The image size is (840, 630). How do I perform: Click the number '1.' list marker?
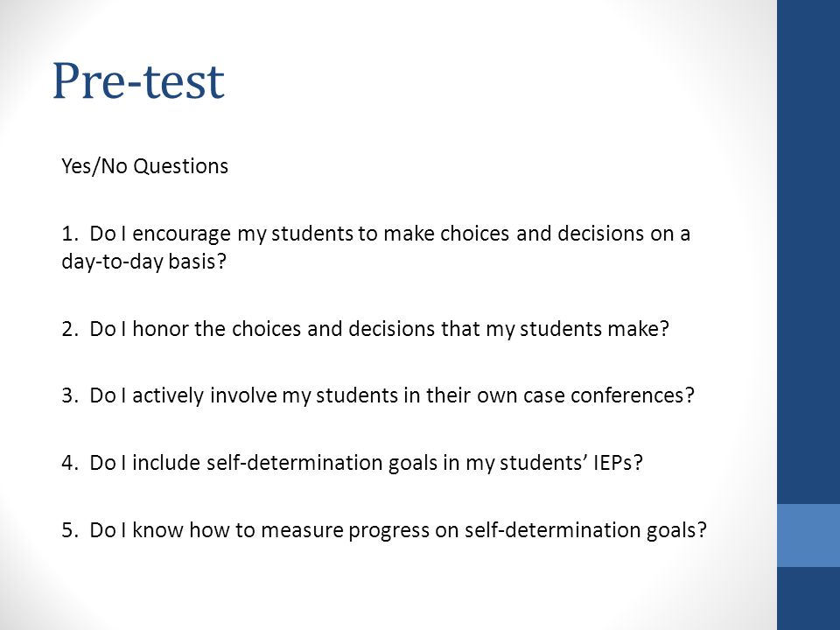click(x=71, y=234)
